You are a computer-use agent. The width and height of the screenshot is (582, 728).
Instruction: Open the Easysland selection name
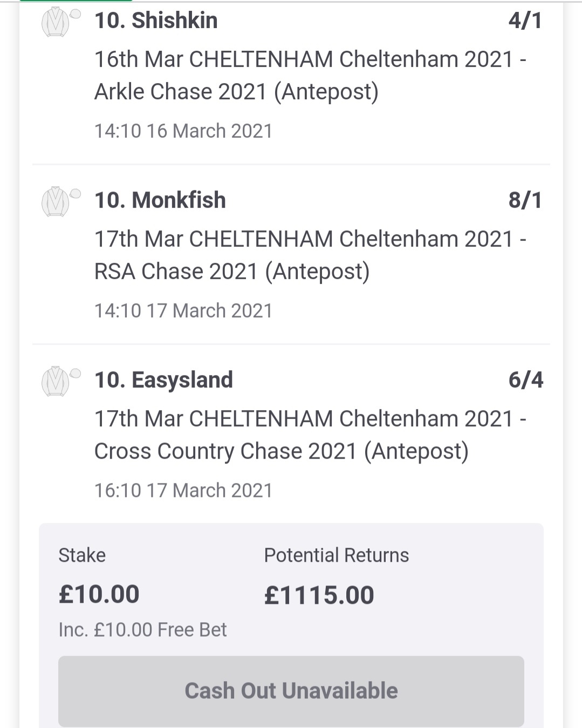(x=163, y=380)
